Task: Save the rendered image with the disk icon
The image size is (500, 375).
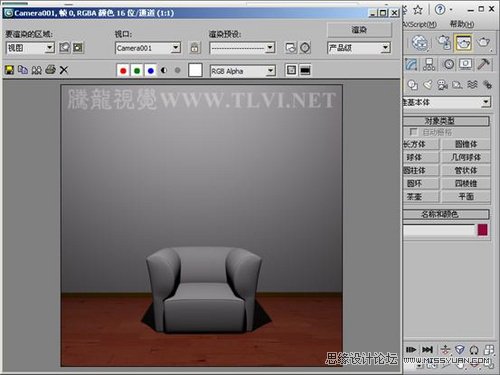Action: point(9,70)
